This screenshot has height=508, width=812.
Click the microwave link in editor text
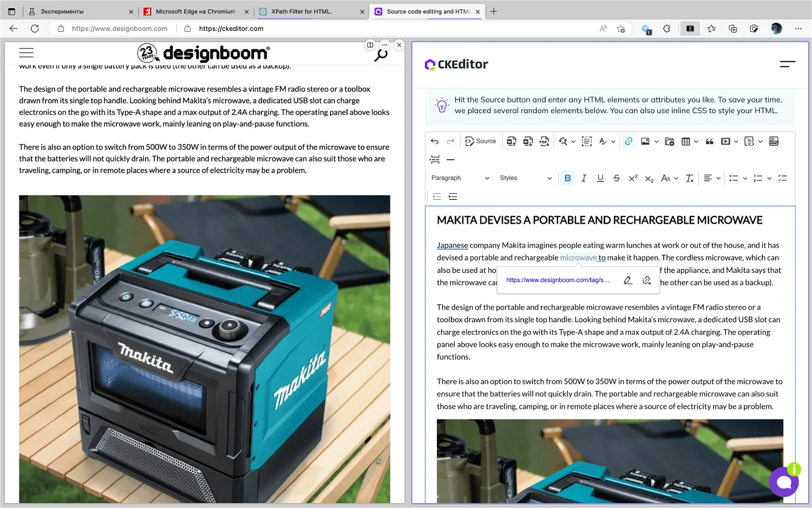pyautogui.click(x=578, y=258)
